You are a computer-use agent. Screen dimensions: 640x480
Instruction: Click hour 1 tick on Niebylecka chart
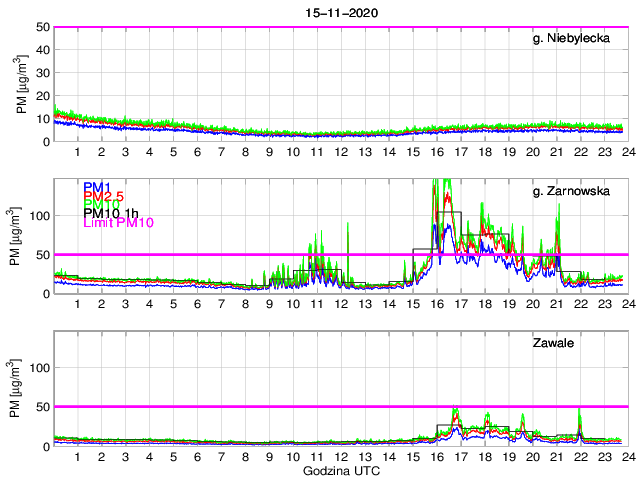(x=77, y=152)
